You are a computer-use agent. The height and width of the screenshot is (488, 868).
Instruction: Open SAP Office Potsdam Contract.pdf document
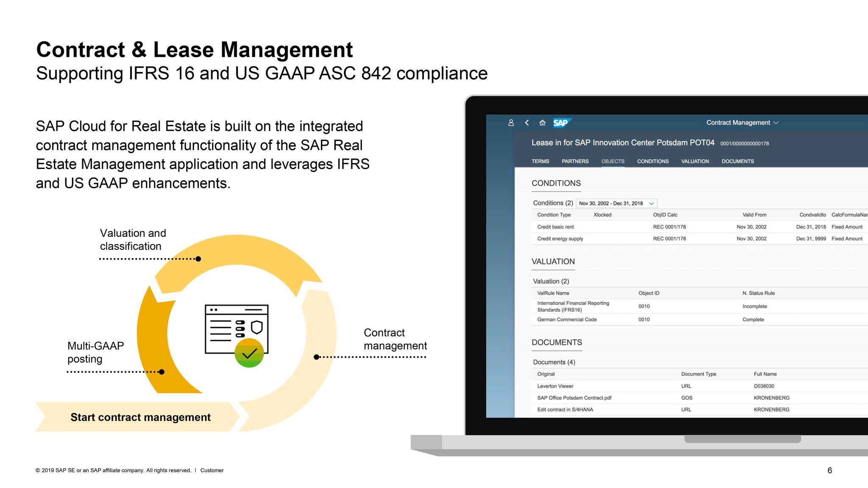click(x=574, y=398)
